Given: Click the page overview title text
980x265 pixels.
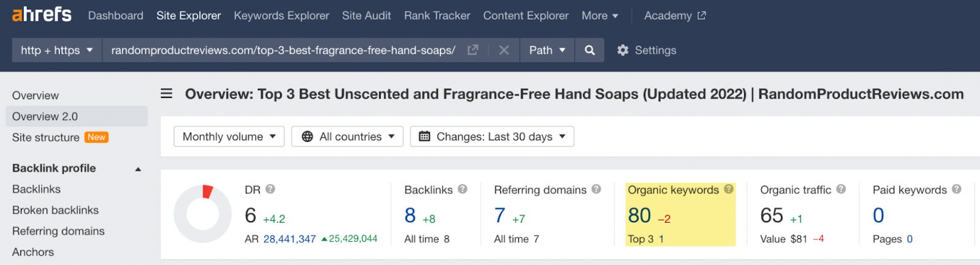Looking at the screenshot, I should point(574,94).
